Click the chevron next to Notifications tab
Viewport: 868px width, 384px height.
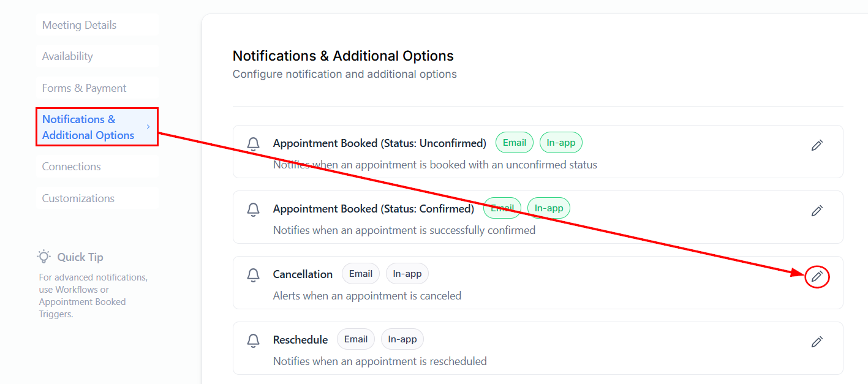click(x=148, y=127)
